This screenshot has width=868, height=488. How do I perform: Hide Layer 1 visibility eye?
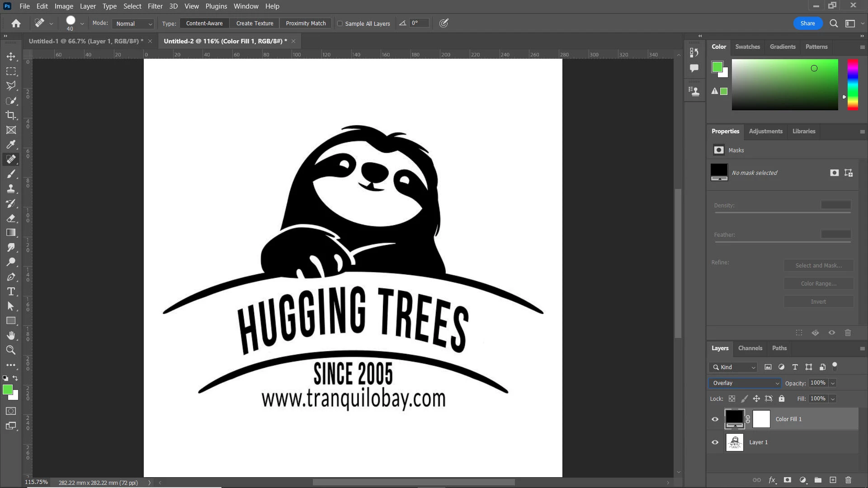click(x=715, y=442)
